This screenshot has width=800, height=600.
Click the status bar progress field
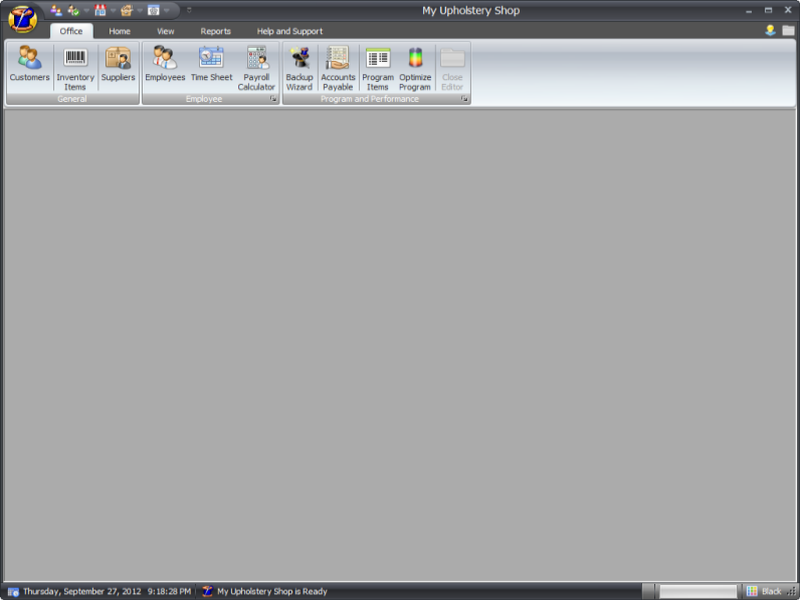tap(697, 591)
